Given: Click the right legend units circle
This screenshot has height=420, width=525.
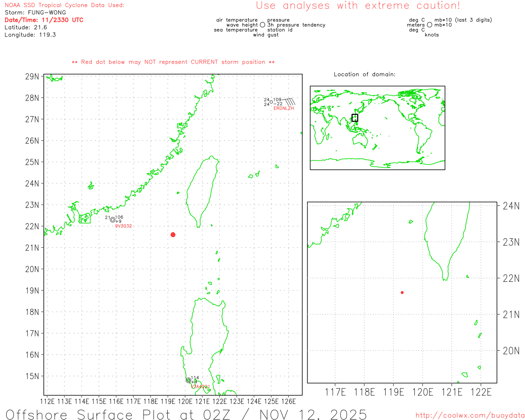Looking at the screenshot, I should (x=429, y=25).
